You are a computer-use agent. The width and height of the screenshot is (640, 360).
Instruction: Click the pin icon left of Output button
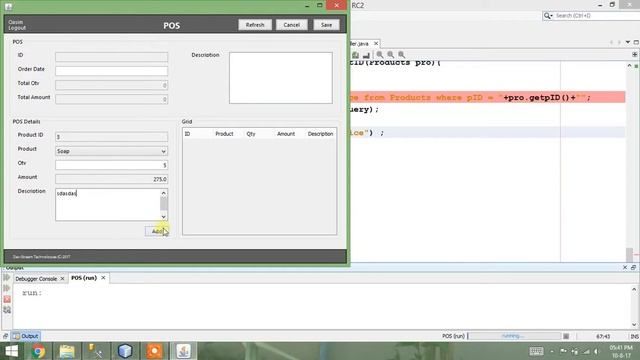click(x=5, y=336)
